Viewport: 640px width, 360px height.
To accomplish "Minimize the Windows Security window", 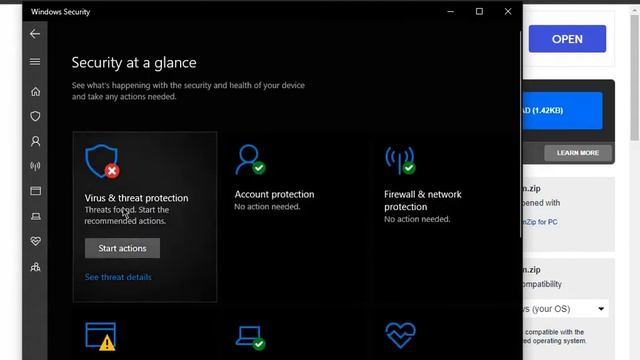I will tap(451, 11).
